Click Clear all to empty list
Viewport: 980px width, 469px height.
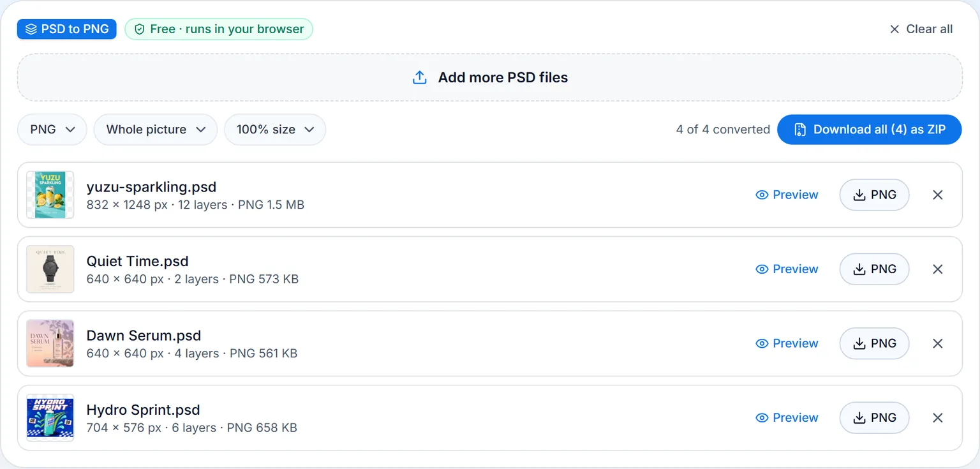(x=921, y=29)
